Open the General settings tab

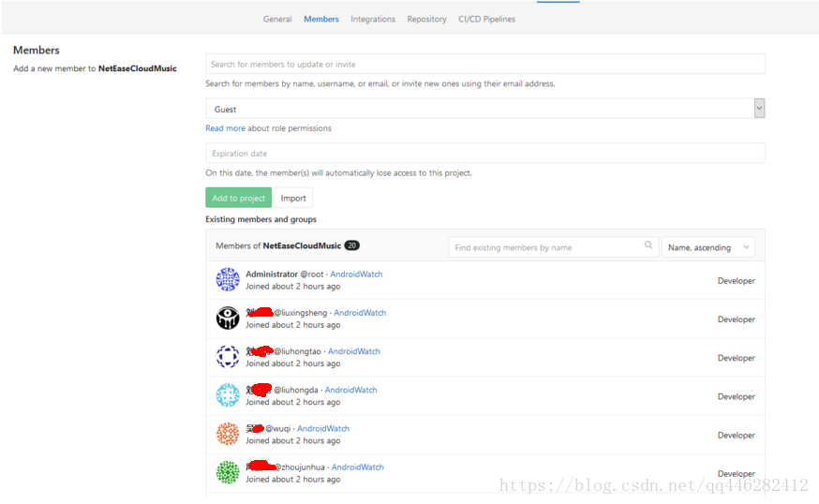[x=277, y=20]
